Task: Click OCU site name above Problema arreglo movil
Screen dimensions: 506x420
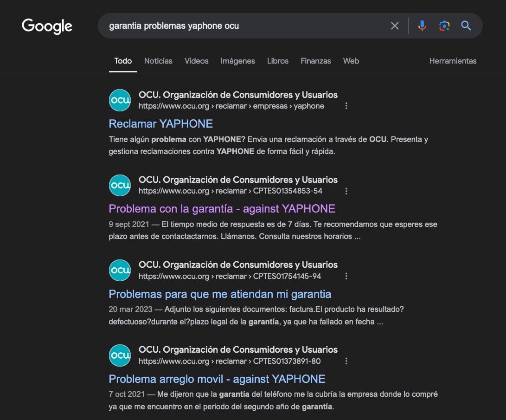Action: click(238, 349)
